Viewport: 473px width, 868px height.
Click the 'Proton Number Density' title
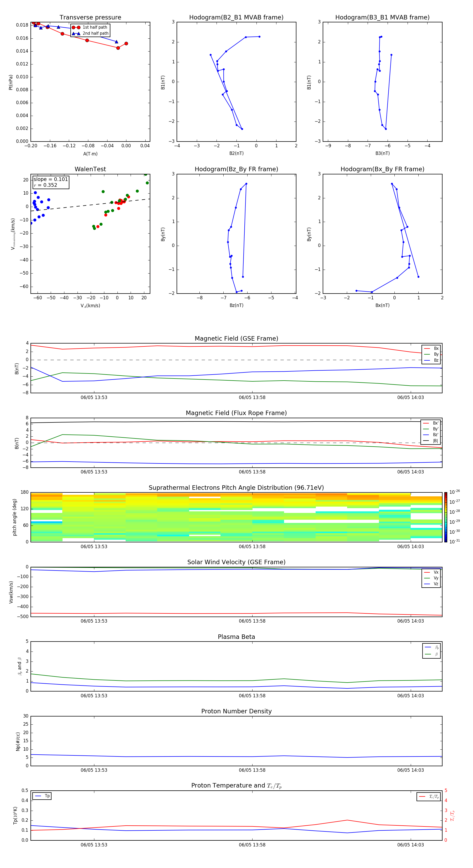pos(236,711)
